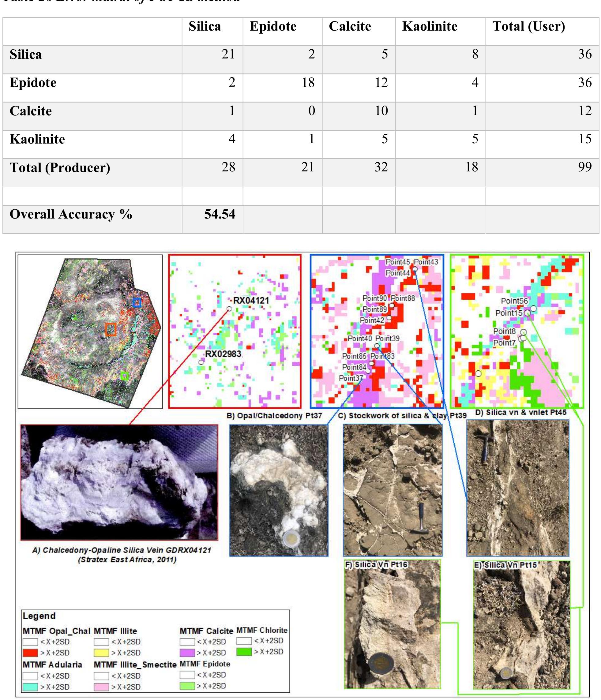The width and height of the screenshot is (601, 700).
Task: Toggle the MTMF Chlorite >X+2SD legend entry
Action: (244, 652)
